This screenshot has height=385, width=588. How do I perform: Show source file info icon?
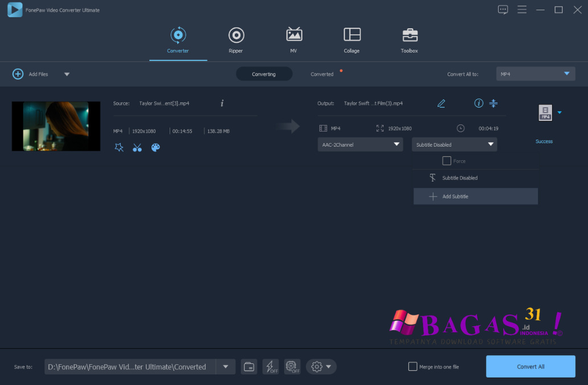pyautogui.click(x=222, y=103)
